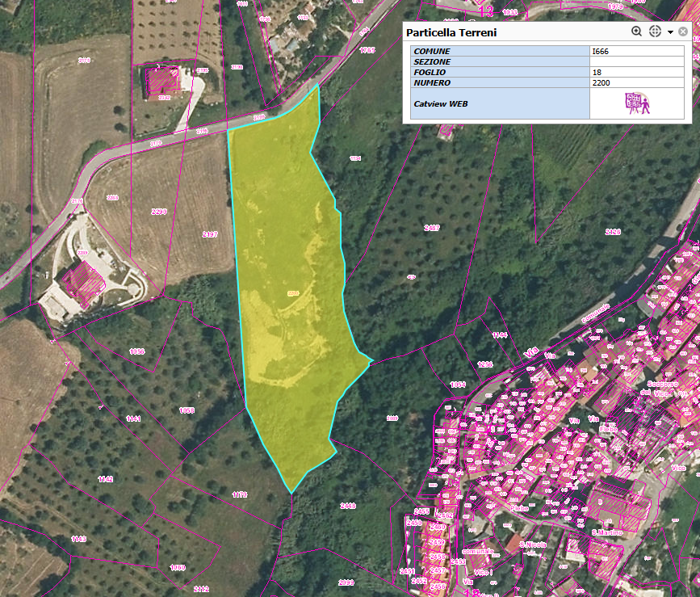Zoom to the selected parcel feature
Screen dimensions: 700x597
(x=636, y=32)
